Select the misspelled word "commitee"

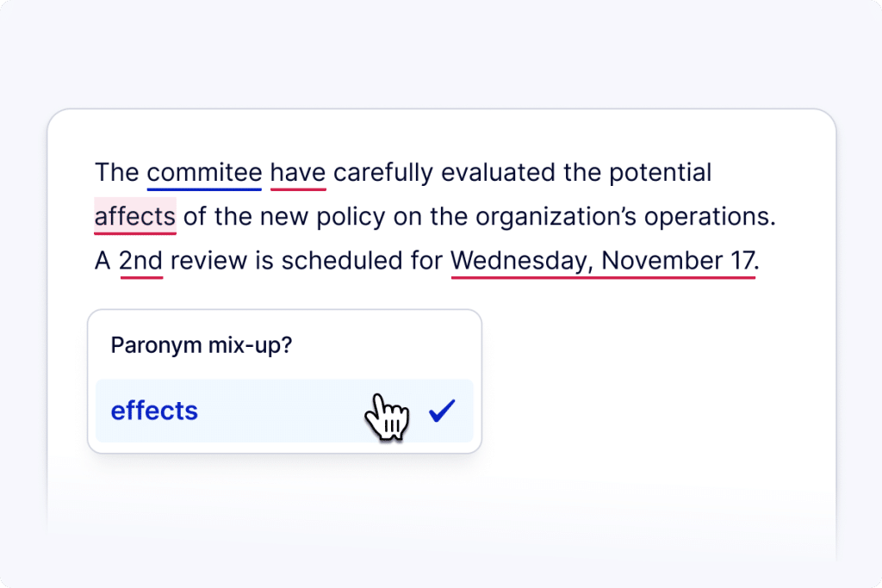click(204, 172)
